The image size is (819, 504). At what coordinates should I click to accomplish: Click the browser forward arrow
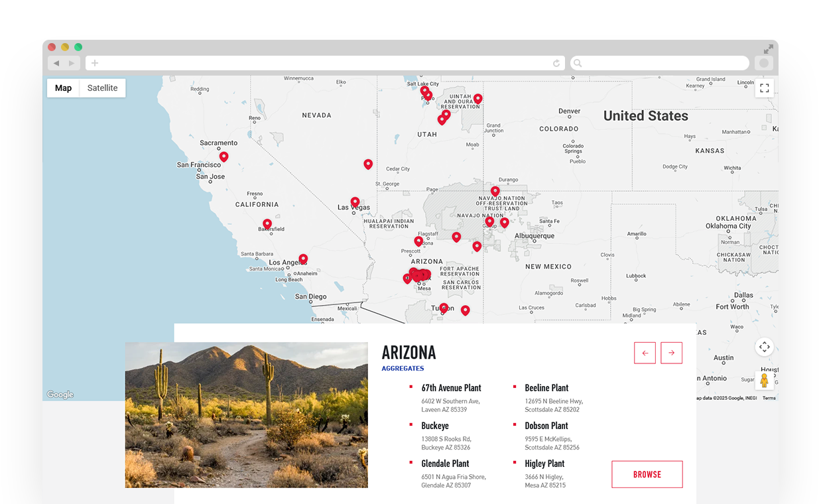click(72, 63)
